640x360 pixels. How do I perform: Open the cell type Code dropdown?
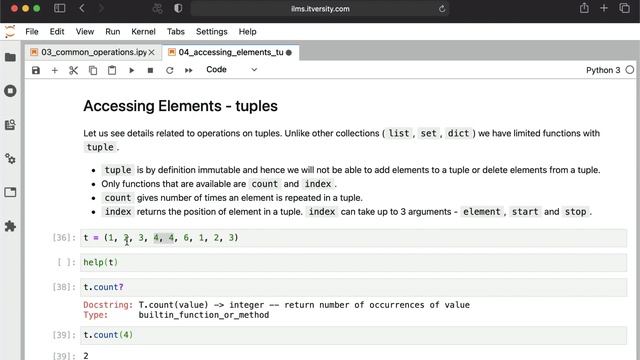click(231, 70)
